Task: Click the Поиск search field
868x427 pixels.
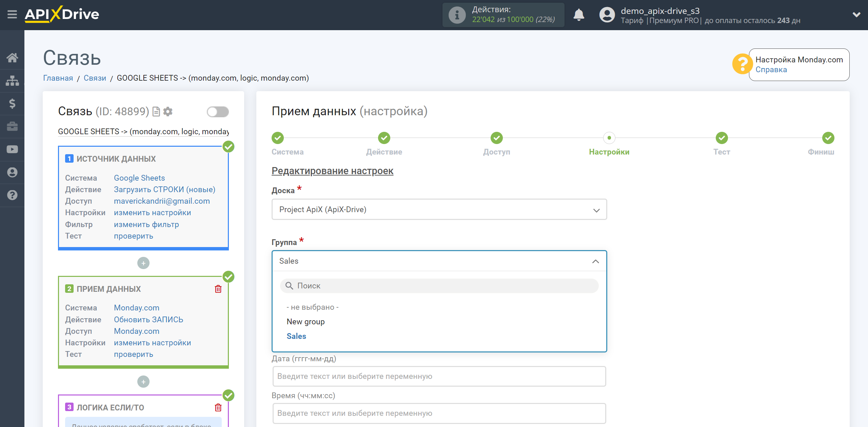Action: tap(439, 286)
